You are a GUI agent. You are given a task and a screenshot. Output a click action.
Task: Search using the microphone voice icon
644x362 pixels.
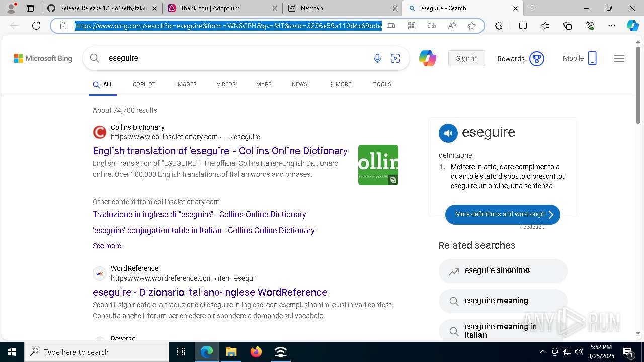pos(377,58)
